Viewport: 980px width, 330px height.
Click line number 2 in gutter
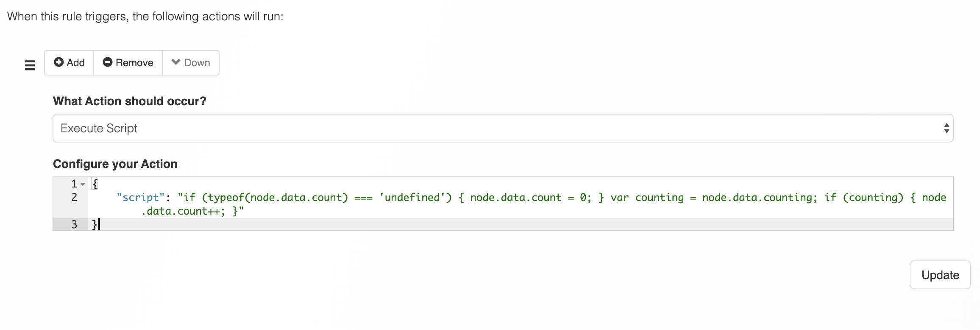point(74,197)
